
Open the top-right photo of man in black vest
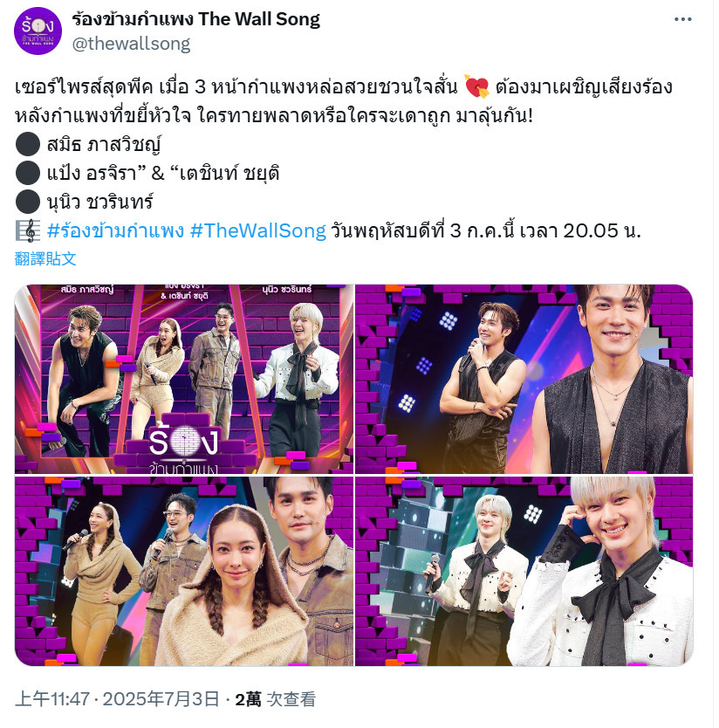coord(524,379)
